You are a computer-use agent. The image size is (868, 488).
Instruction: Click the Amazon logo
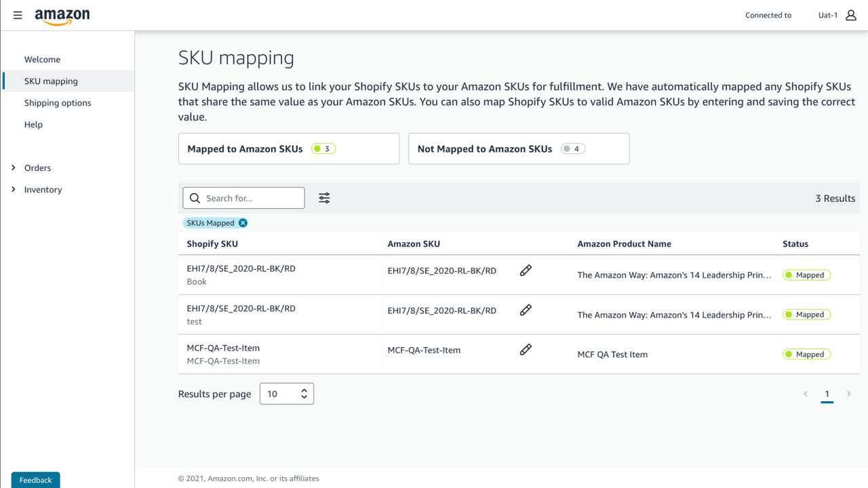click(62, 15)
